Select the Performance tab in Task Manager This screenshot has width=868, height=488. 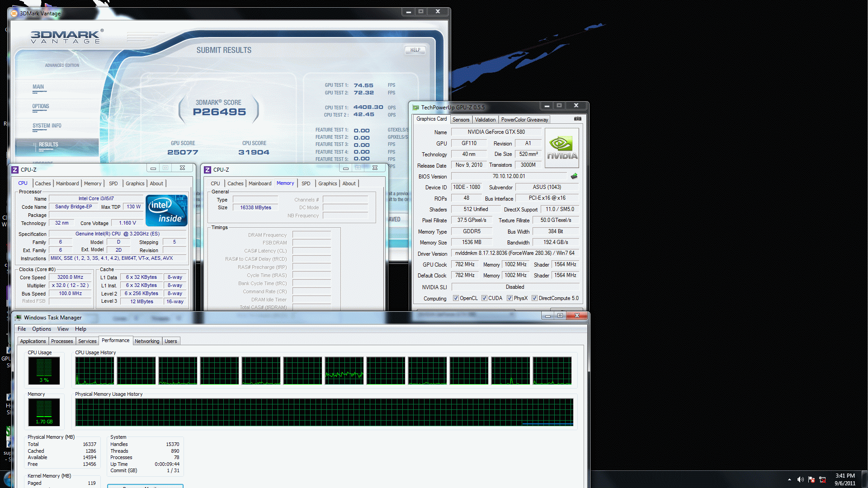(115, 340)
